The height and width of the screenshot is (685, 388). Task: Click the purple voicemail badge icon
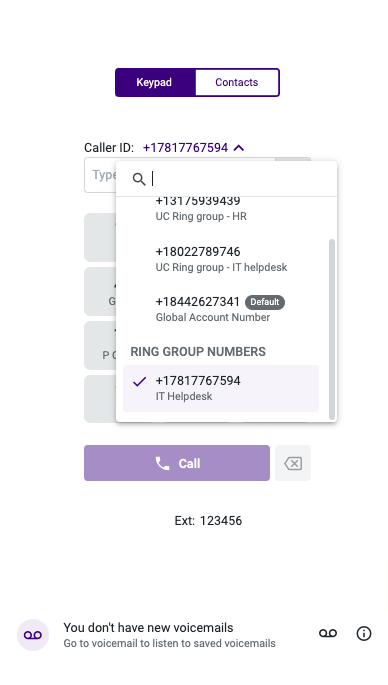click(x=33, y=635)
